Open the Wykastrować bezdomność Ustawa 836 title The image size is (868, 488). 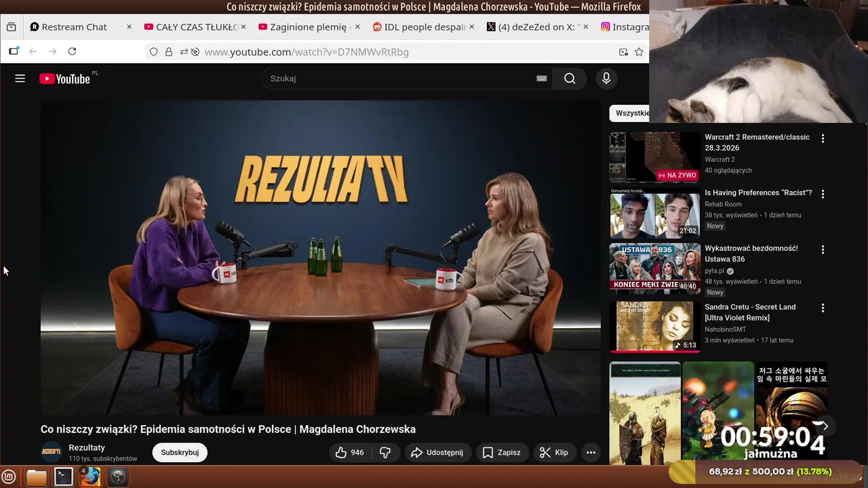pyautogui.click(x=751, y=253)
